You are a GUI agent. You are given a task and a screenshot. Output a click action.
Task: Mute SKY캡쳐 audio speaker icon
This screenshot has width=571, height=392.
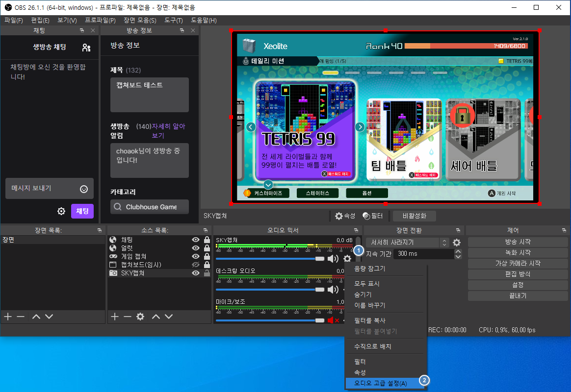tap(333, 259)
